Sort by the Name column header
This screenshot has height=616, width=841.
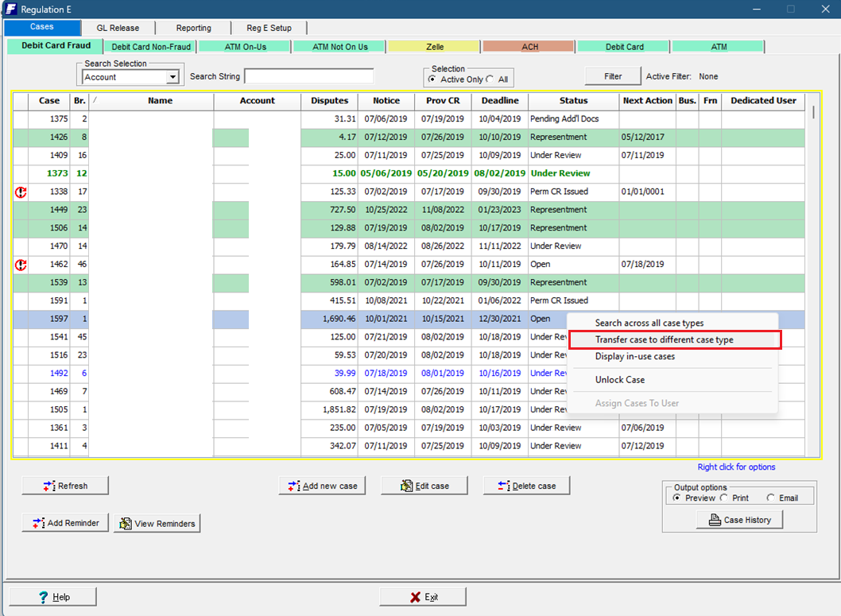(x=160, y=101)
